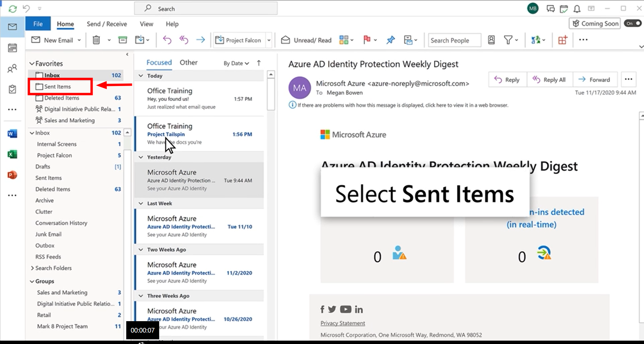Viewport: 644px width, 344px height.
Task: Click the Flag follow-up icon
Action: [367, 40]
